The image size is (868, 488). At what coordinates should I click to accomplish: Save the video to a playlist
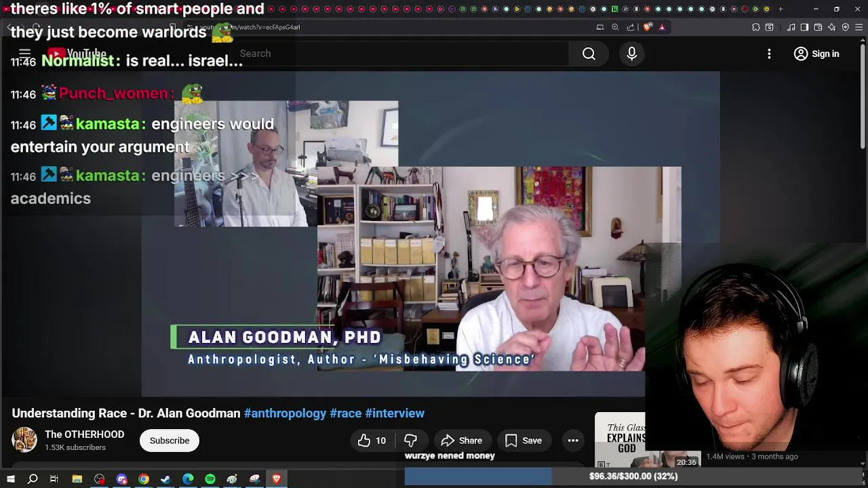click(523, 441)
